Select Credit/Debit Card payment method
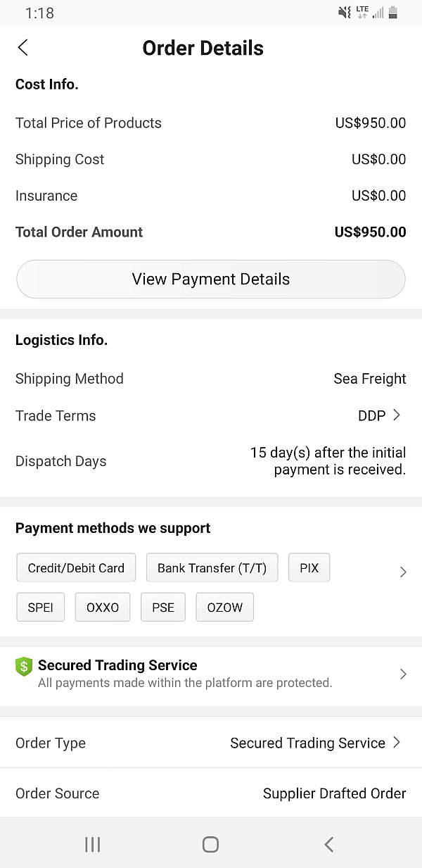The width and height of the screenshot is (422, 868). click(76, 568)
